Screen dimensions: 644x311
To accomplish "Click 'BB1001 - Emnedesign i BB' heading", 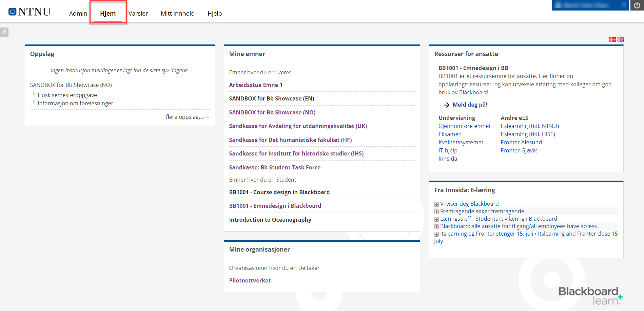I will 473,68.
